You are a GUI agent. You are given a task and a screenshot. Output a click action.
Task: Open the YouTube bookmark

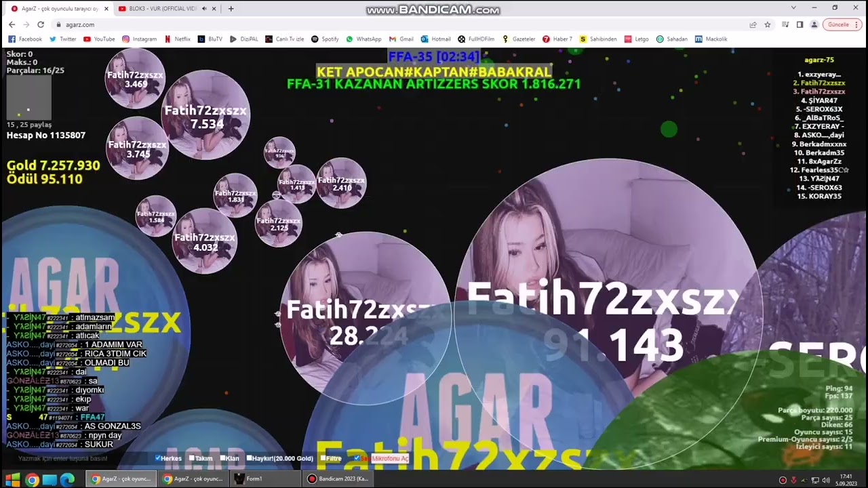click(x=99, y=39)
